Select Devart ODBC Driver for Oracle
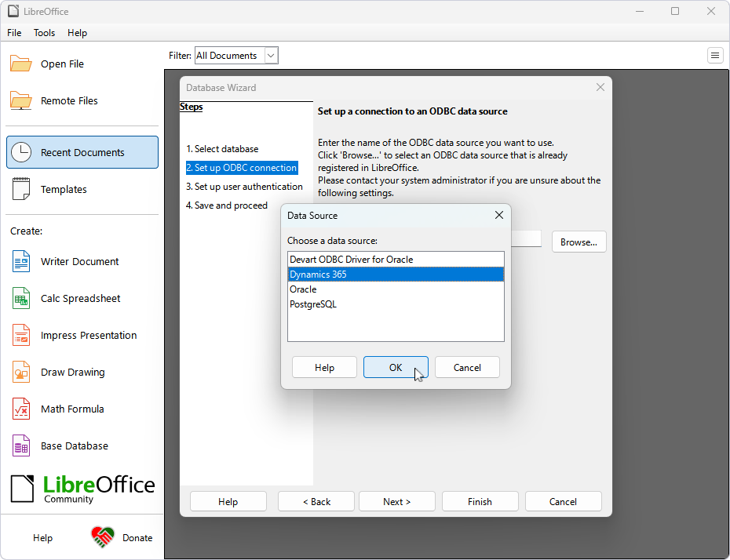The width and height of the screenshot is (730, 560). click(x=351, y=260)
